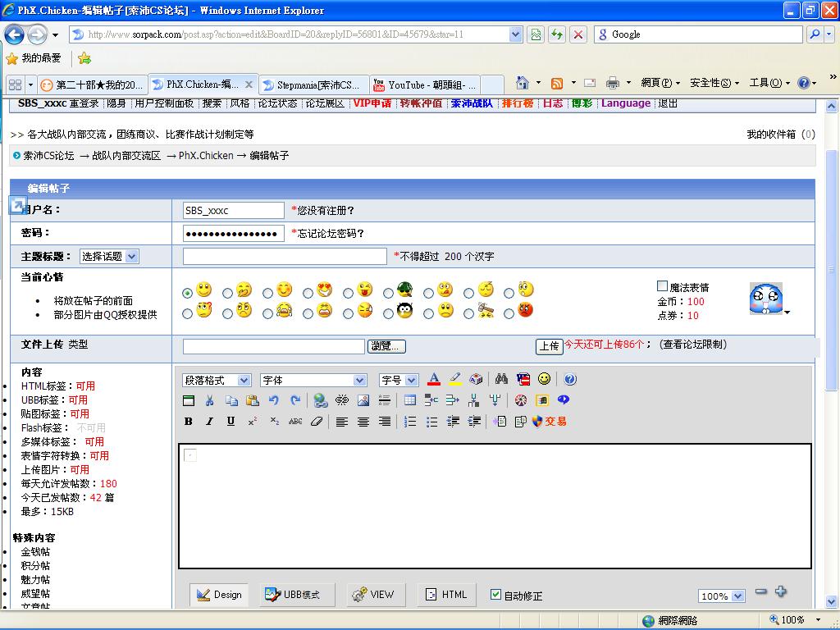Insert a table using the table icon
840x630 pixels.
click(410, 401)
